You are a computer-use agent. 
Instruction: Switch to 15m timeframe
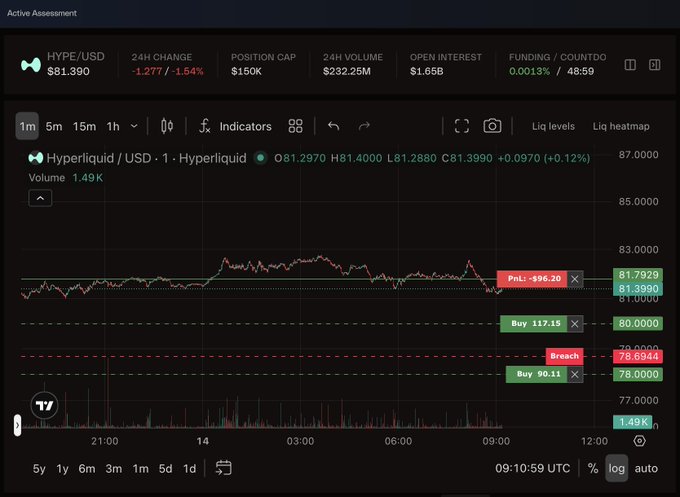[x=84, y=126]
